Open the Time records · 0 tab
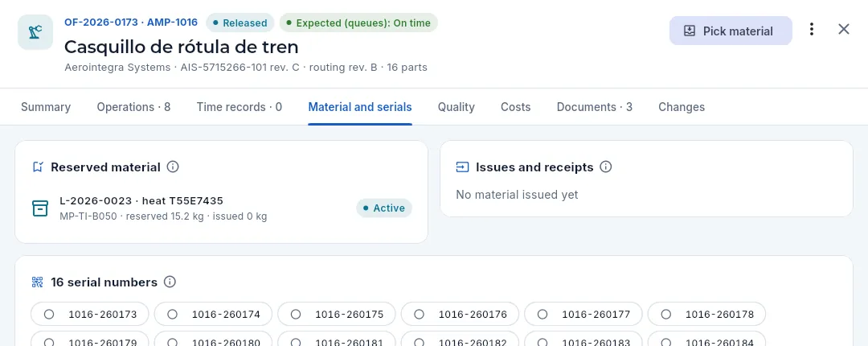This screenshot has height=346, width=868. tap(240, 107)
